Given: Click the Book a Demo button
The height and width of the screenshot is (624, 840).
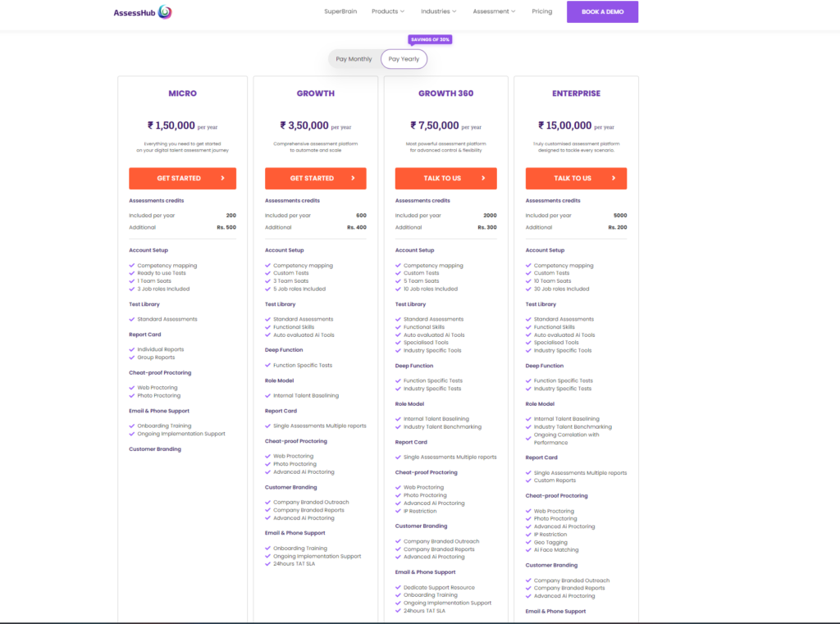Looking at the screenshot, I should (x=602, y=11).
